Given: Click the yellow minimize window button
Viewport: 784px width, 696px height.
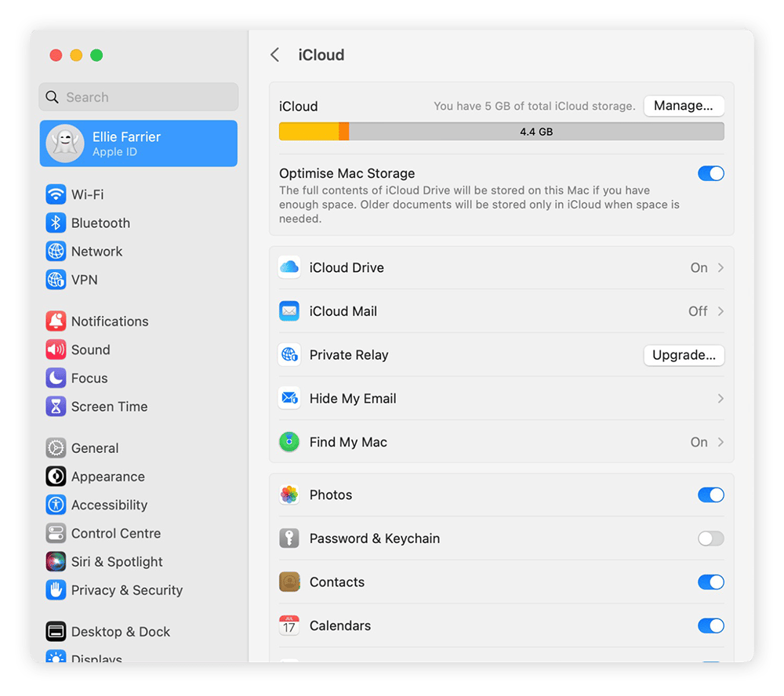Looking at the screenshot, I should (76, 55).
